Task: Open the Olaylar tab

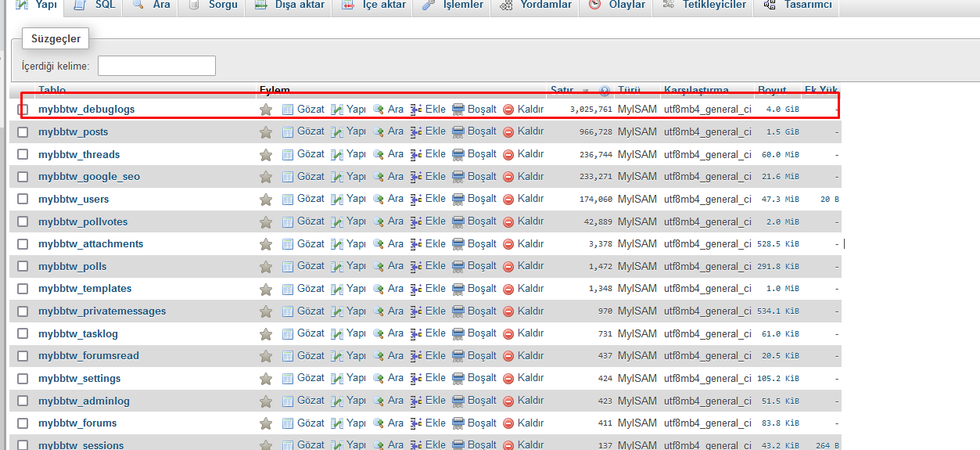Action: [x=618, y=5]
